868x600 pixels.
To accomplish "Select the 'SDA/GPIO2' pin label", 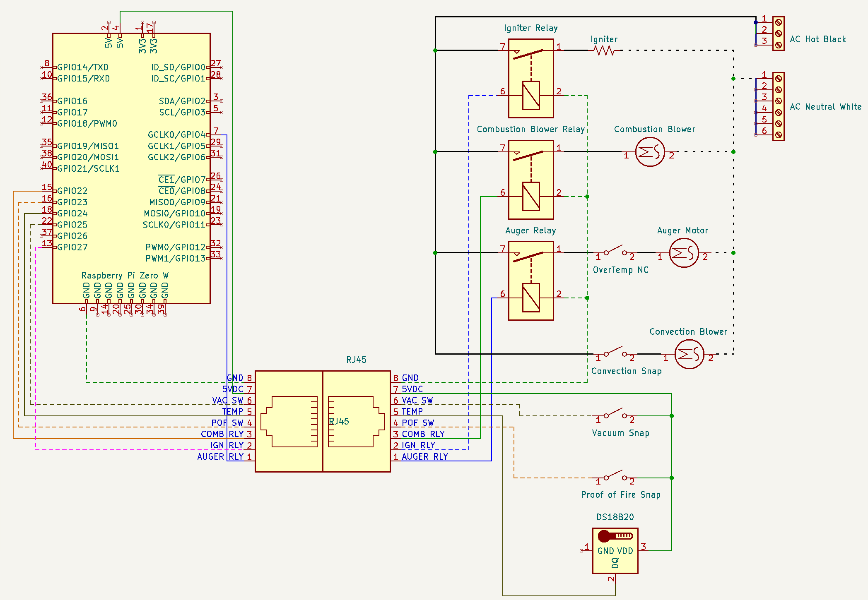I will [x=182, y=101].
